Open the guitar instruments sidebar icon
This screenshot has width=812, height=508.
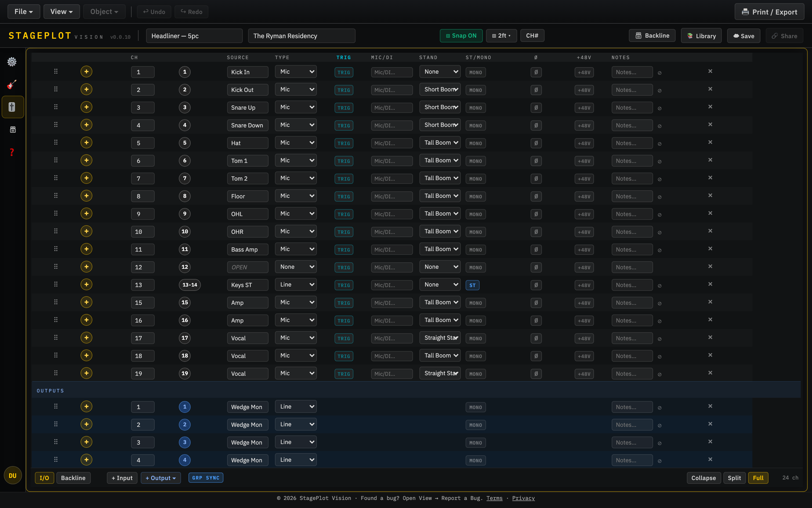coord(12,84)
